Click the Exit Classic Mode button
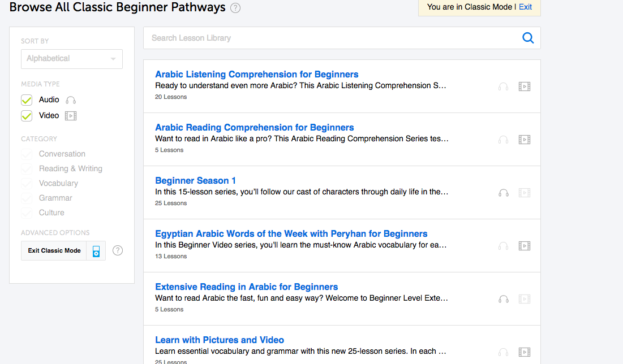Screen dimensions: 623x364 coord(54,251)
